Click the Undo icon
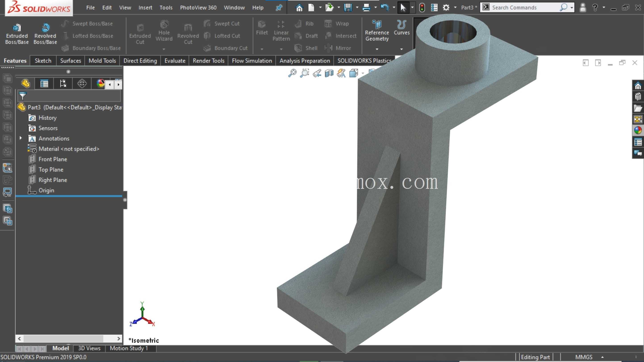The width and height of the screenshot is (644, 362). click(385, 8)
